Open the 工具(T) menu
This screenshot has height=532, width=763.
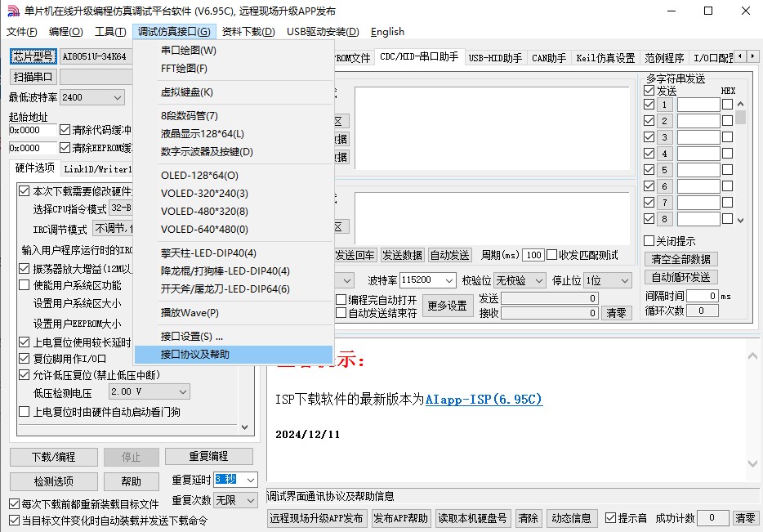click(110, 32)
